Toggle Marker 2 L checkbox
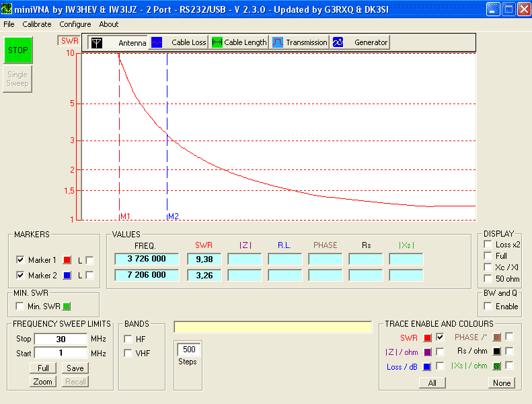 click(x=89, y=275)
